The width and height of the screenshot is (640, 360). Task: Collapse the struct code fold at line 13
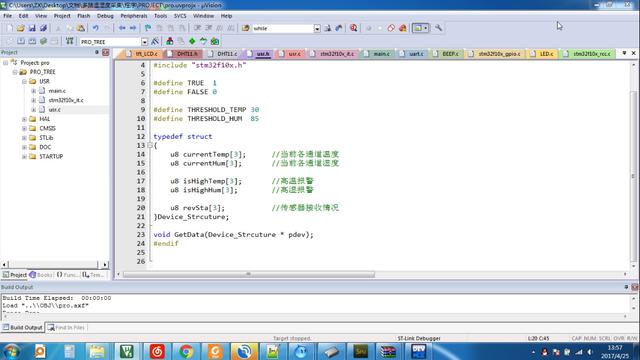[150, 145]
